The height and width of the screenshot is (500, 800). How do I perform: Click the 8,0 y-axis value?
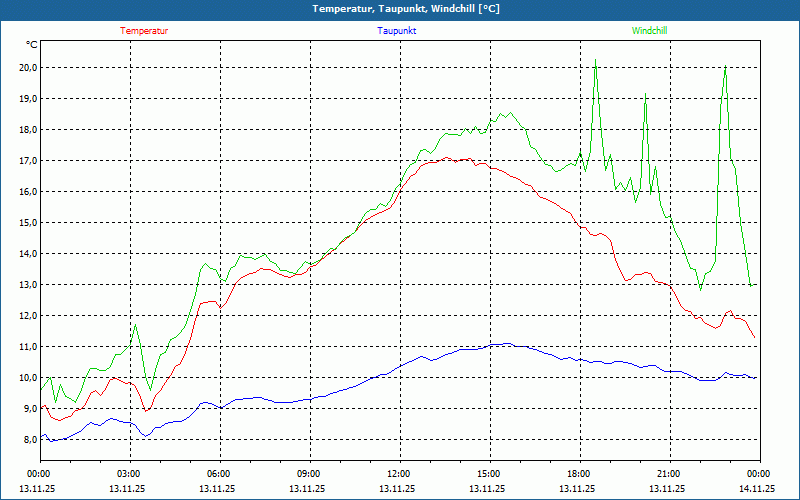(x=30, y=440)
